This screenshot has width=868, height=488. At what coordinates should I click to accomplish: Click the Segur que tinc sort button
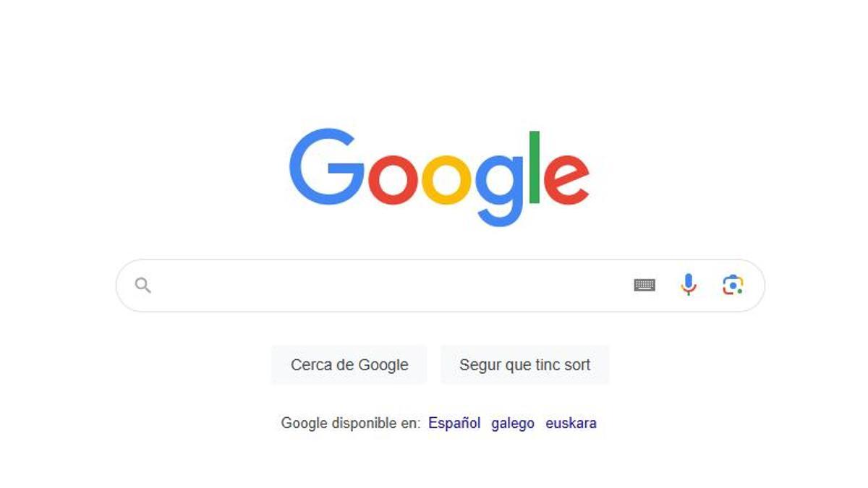(525, 365)
